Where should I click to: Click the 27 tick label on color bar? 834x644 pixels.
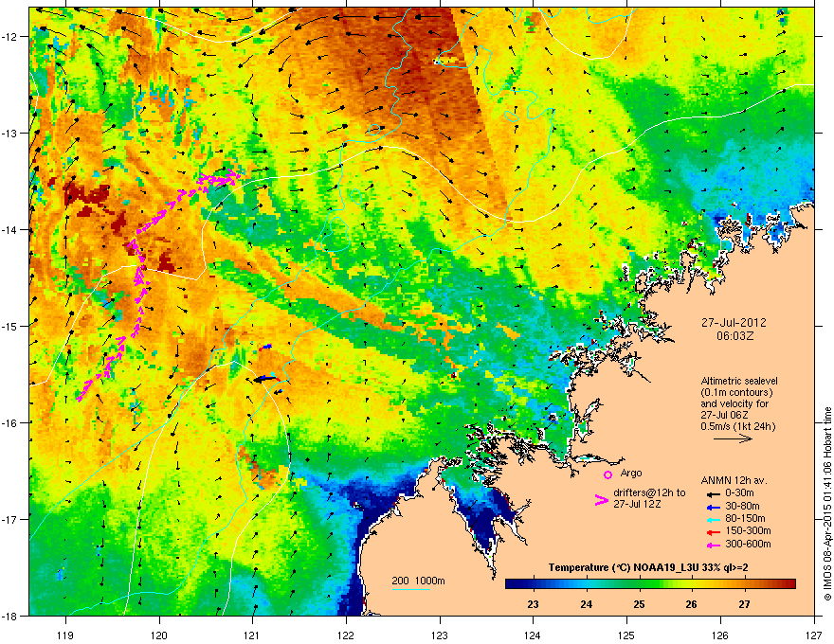pyautogui.click(x=744, y=604)
